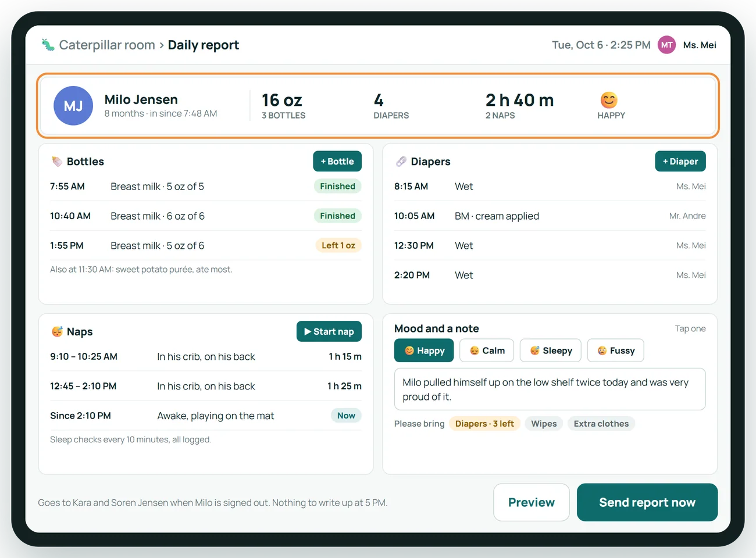The width and height of the screenshot is (756, 558).
Task: Click the sleeping face icon beside Naps
Action: pos(57,331)
